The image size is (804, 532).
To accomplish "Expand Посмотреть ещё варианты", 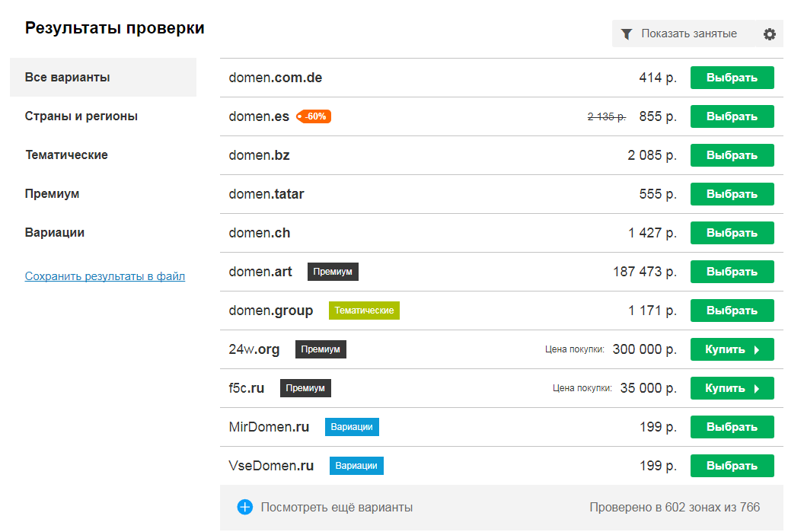I will (337, 507).
